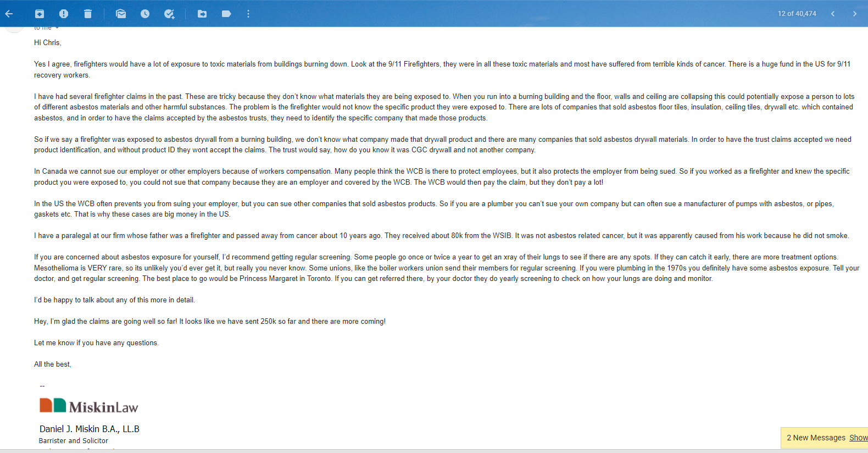Screen dimensions: 868x453
Task: Click the Daniel J. Miskin signature name
Action: pos(89,429)
